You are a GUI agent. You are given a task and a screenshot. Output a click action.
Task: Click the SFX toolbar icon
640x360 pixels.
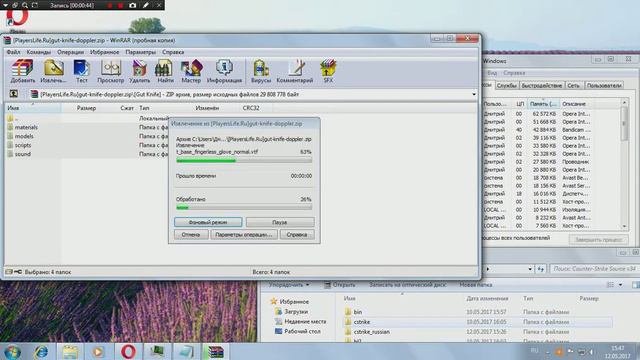point(328,71)
